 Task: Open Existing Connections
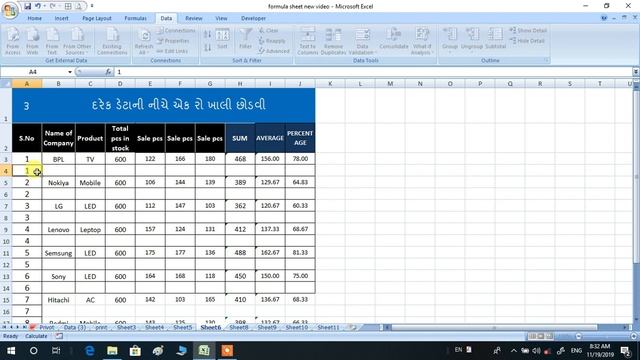point(112,41)
